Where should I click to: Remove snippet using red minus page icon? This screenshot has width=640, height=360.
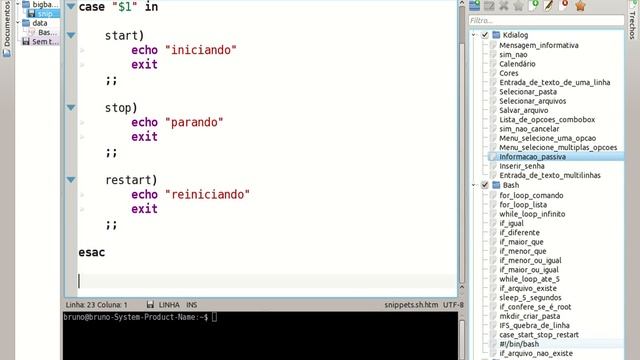[x=564, y=5]
